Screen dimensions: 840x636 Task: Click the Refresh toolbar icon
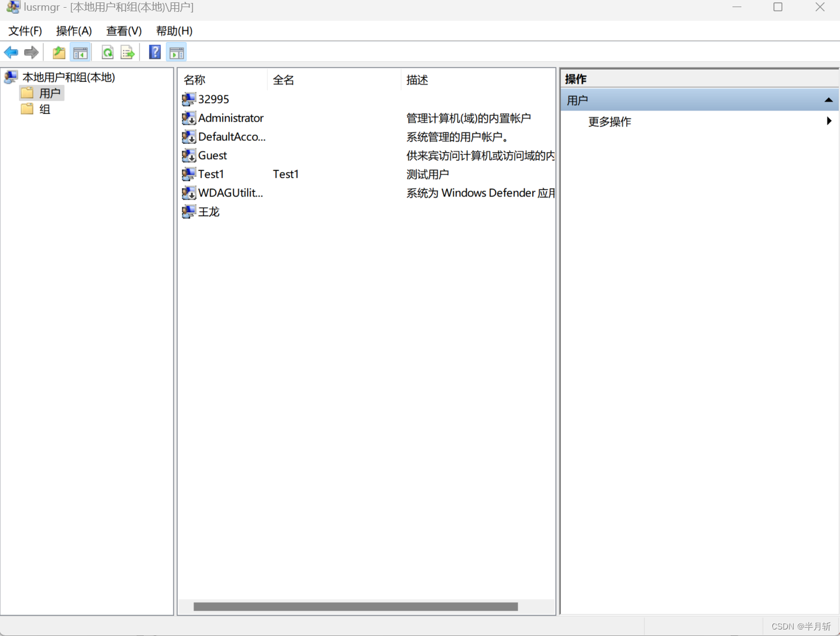tap(108, 53)
